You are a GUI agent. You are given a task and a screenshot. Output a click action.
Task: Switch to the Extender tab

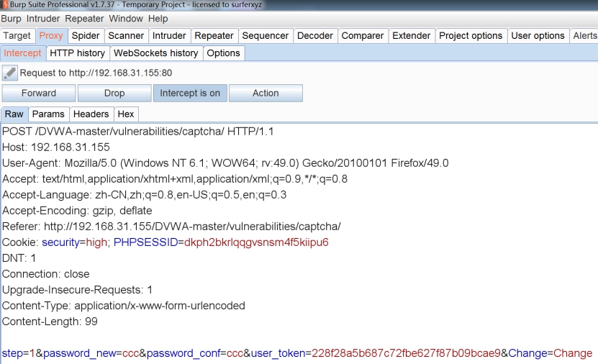coord(411,36)
